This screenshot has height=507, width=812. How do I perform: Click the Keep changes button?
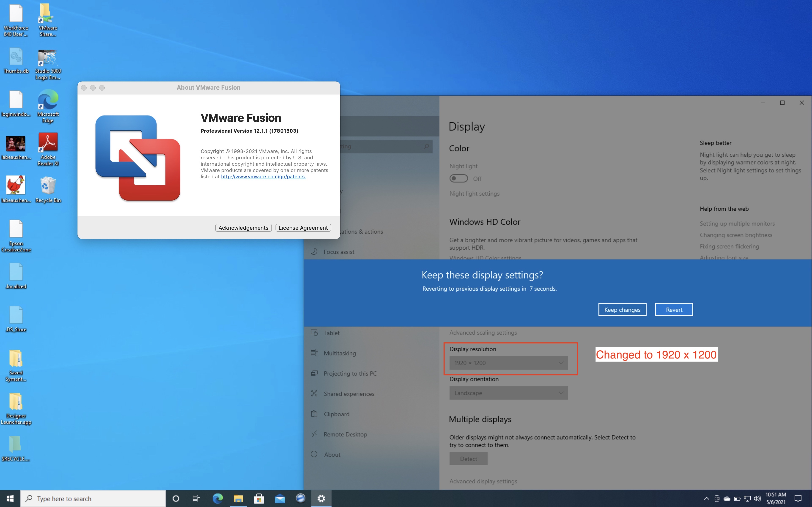click(x=622, y=309)
